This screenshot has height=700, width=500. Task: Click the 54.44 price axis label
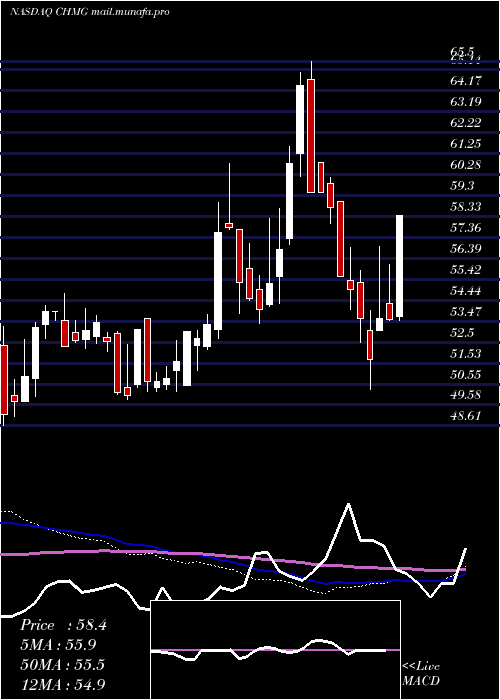pos(466,291)
